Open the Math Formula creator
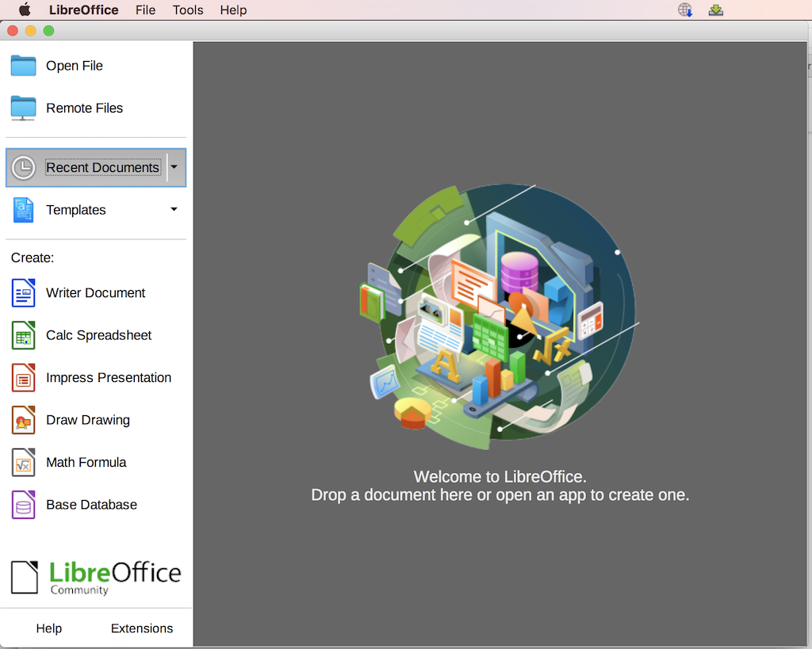This screenshot has height=649, width=812. pos(86,462)
